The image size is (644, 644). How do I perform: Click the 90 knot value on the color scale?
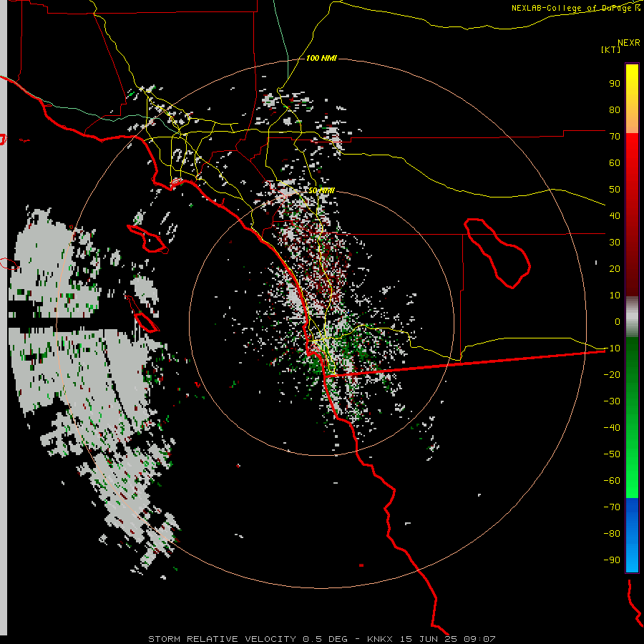[x=615, y=84]
